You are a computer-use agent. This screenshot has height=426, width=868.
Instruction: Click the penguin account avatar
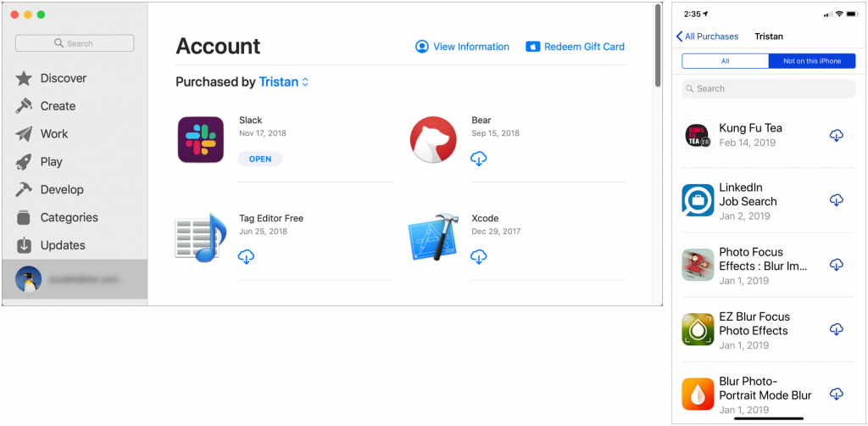tap(28, 280)
